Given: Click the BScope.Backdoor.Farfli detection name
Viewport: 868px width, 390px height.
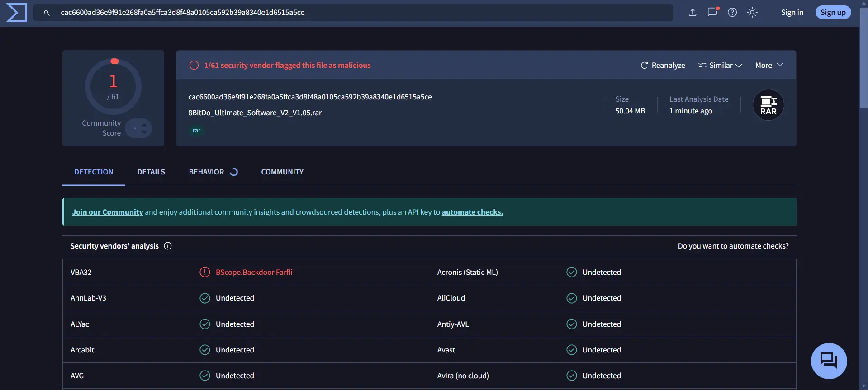Looking at the screenshot, I should pos(254,272).
